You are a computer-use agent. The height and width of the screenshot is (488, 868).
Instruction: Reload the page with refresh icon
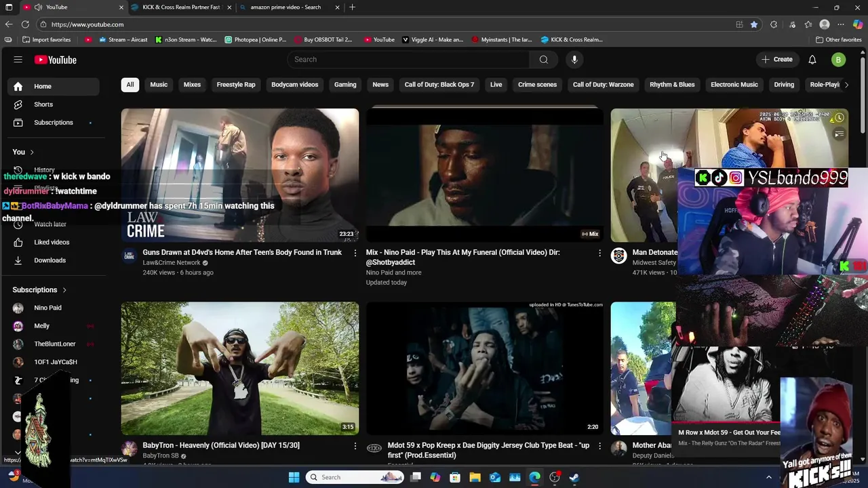pos(26,24)
